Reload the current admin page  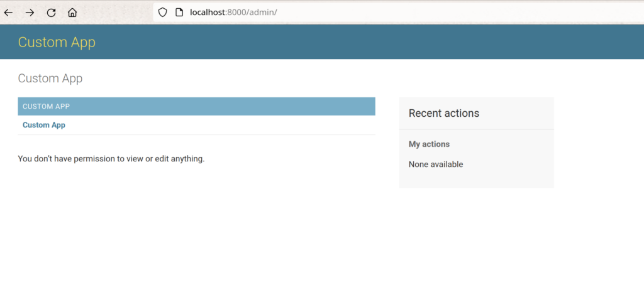click(x=52, y=13)
